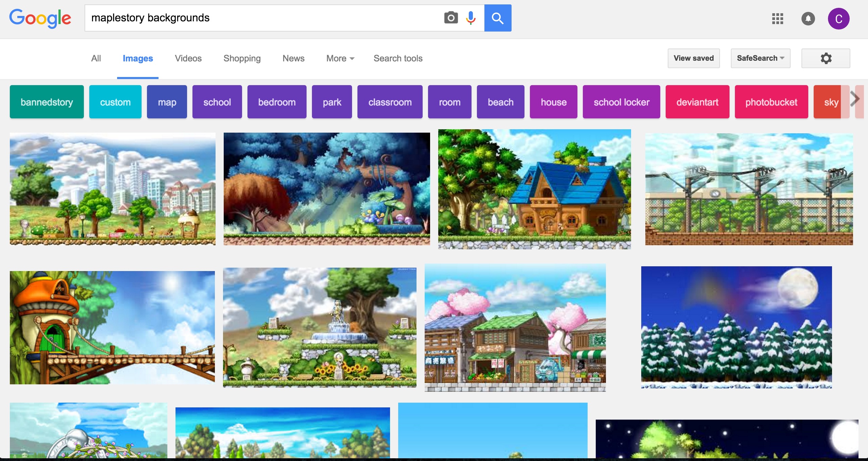Click the View saved button
This screenshot has width=868, height=461.
click(694, 58)
